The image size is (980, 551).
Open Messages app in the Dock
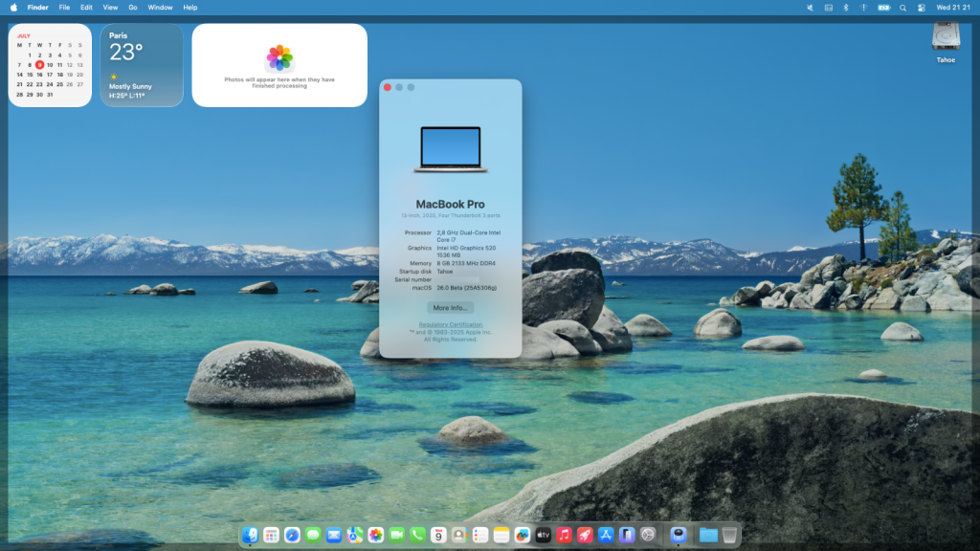[x=313, y=535]
